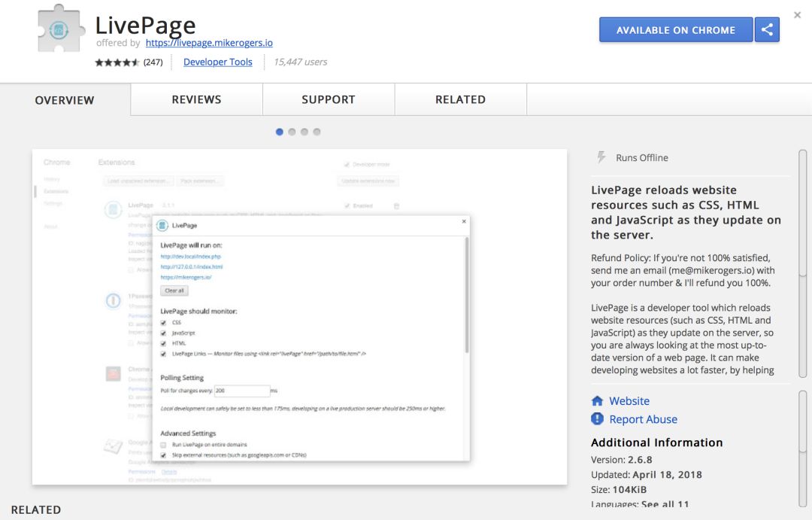Viewport: 812px width, 520px height.
Task: Select the second carousel dot
Action: click(x=292, y=132)
